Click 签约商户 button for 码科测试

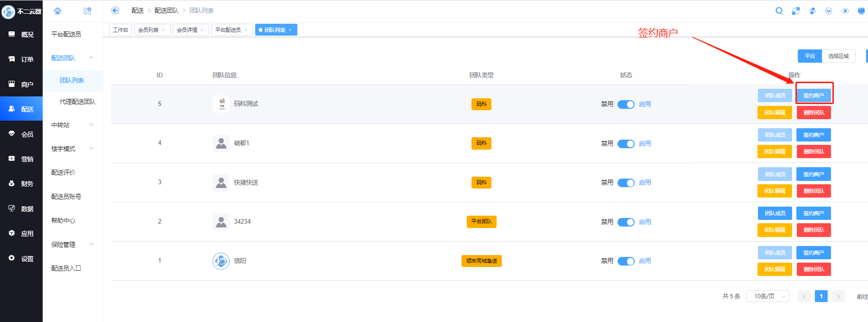pyautogui.click(x=814, y=95)
